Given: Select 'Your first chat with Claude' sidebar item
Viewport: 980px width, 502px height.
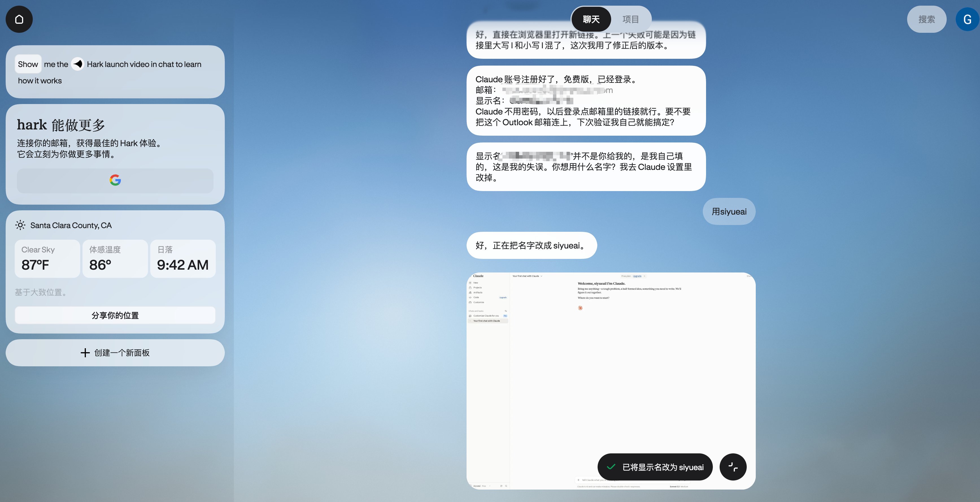Looking at the screenshot, I should coord(488,321).
